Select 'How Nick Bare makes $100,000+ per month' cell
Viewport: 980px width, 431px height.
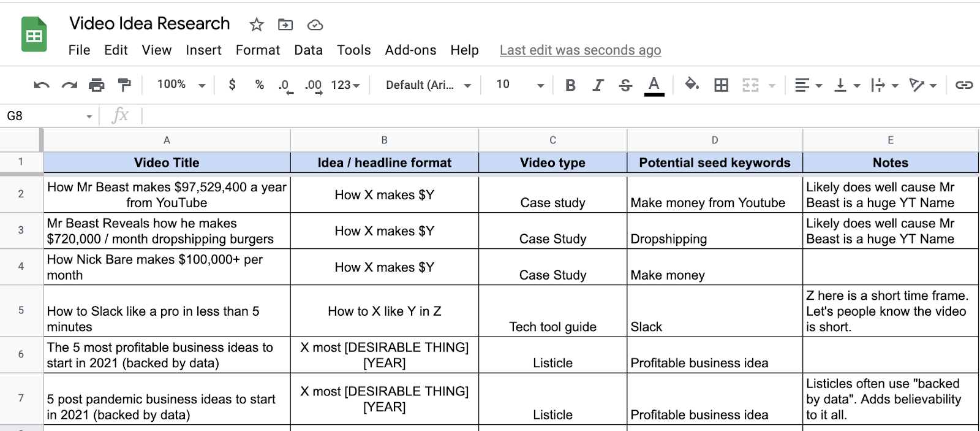[167, 267]
